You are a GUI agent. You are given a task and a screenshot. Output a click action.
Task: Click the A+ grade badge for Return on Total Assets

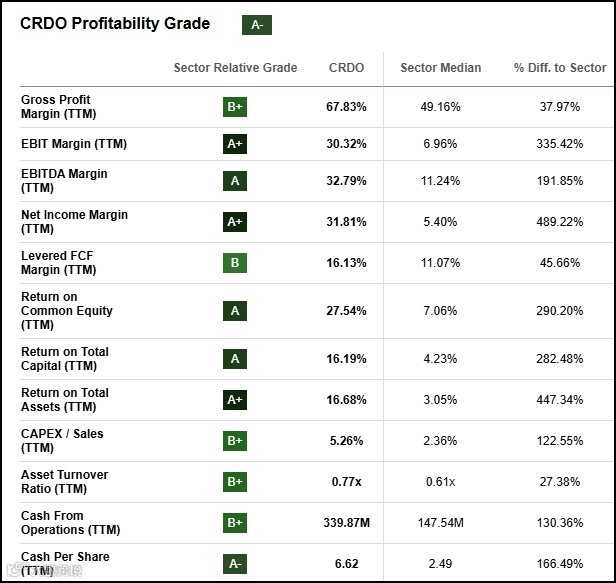pyautogui.click(x=235, y=400)
